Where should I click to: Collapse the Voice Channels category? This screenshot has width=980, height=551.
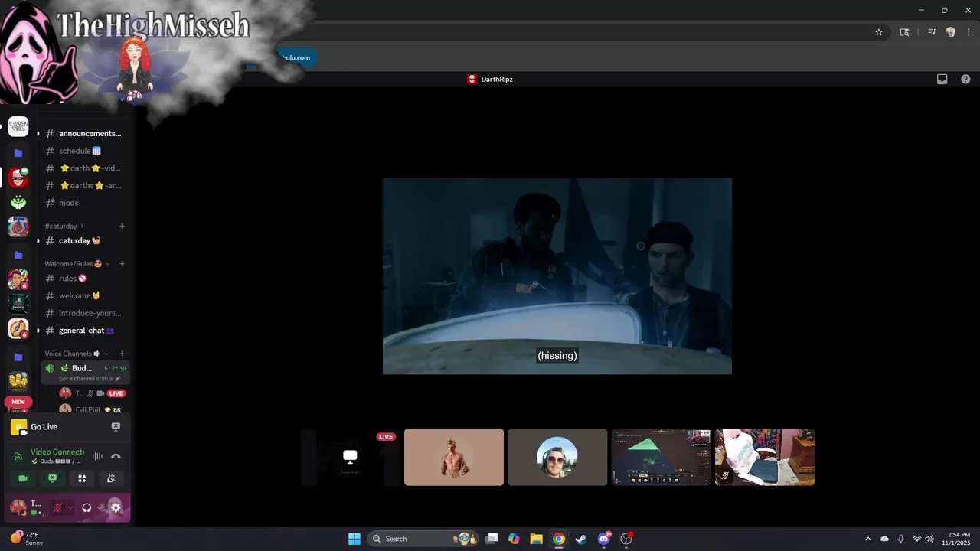point(76,354)
